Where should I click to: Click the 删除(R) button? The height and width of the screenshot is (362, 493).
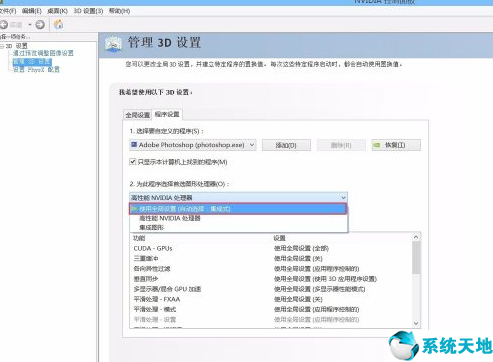click(x=341, y=145)
